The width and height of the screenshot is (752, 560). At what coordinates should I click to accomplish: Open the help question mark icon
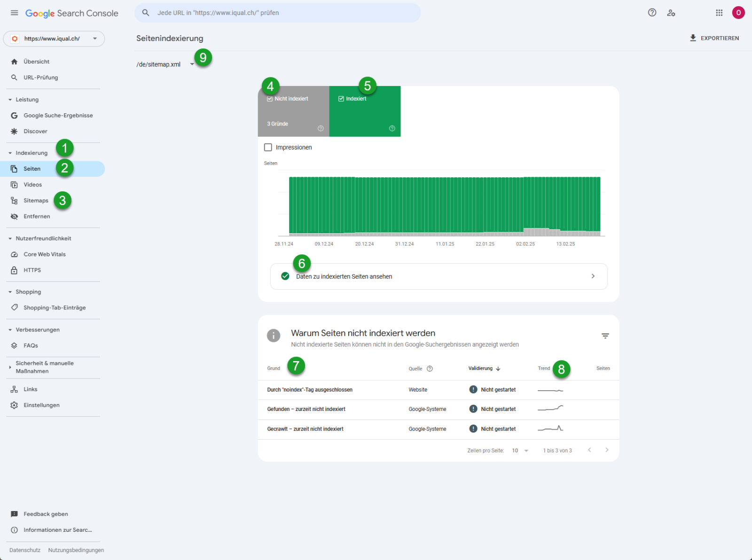(652, 13)
